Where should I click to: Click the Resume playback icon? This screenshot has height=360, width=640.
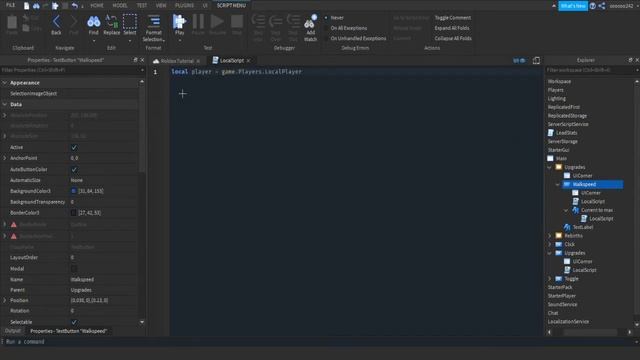(217, 22)
